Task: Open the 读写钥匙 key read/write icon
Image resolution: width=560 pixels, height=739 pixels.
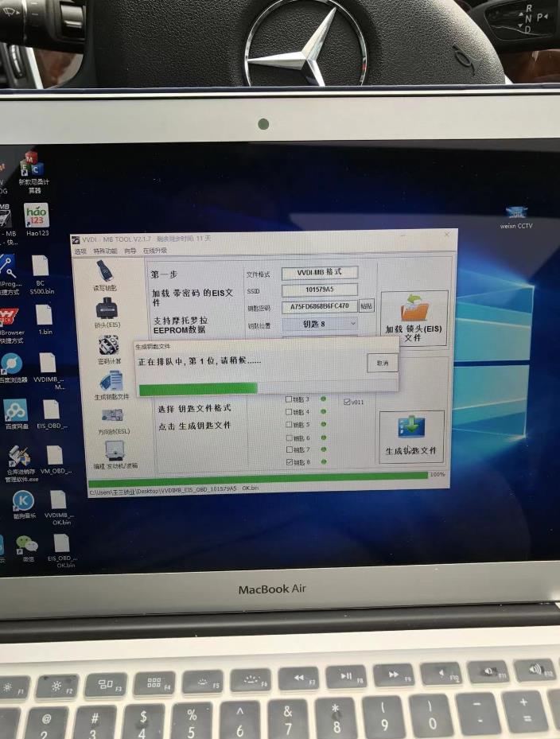Action: [x=105, y=273]
